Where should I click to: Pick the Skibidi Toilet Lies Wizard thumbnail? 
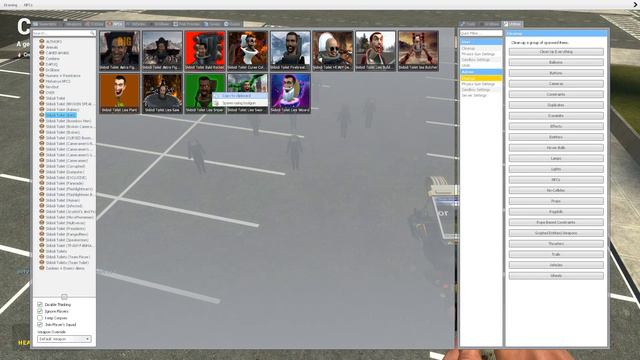[290, 93]
